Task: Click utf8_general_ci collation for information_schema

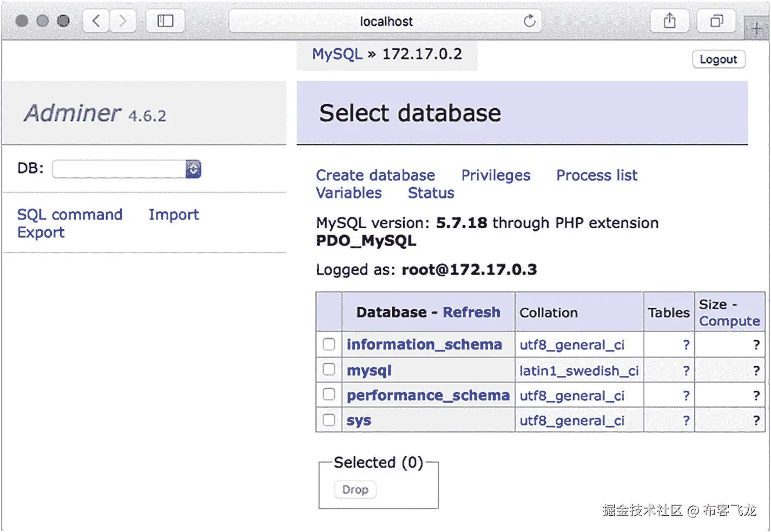Action: [572, 345]
